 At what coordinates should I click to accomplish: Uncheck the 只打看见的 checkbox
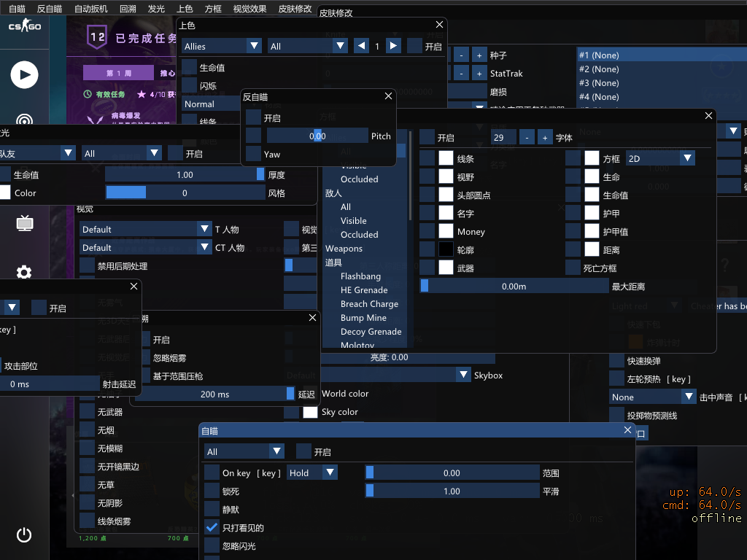[x=212, y=527]
